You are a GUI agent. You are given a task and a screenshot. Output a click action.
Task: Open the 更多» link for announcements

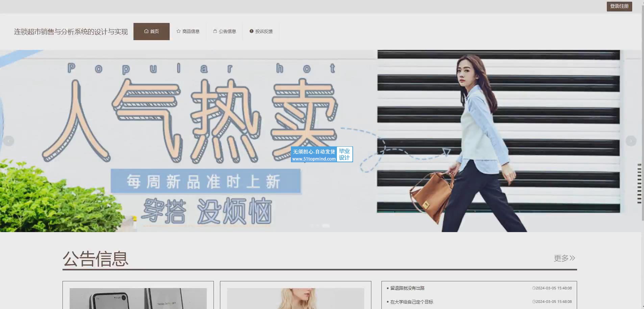[x=564, y=258]
